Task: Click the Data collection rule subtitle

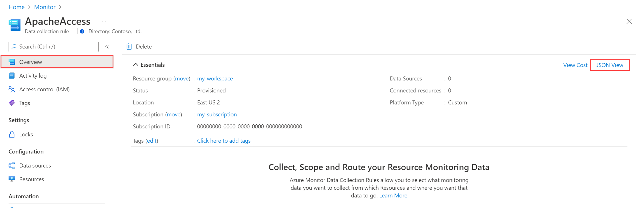Action: click(x=47, y=31)
